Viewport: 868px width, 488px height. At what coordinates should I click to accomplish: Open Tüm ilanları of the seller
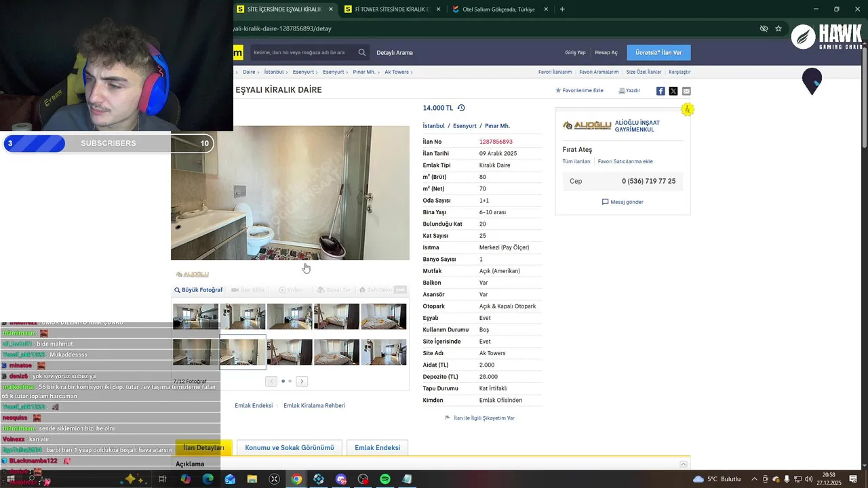coord(576,161)
